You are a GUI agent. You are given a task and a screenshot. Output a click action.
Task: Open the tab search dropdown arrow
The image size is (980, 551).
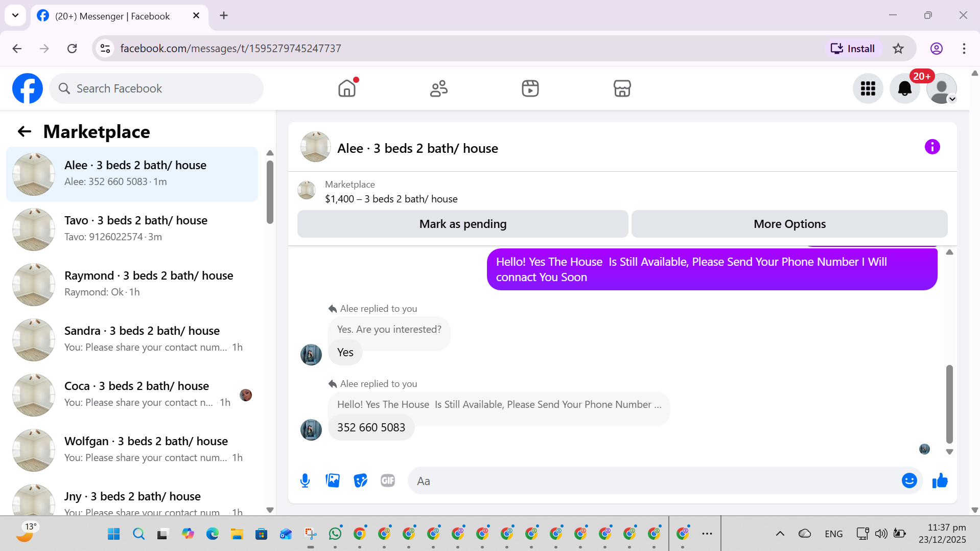[x=15, y=15]
